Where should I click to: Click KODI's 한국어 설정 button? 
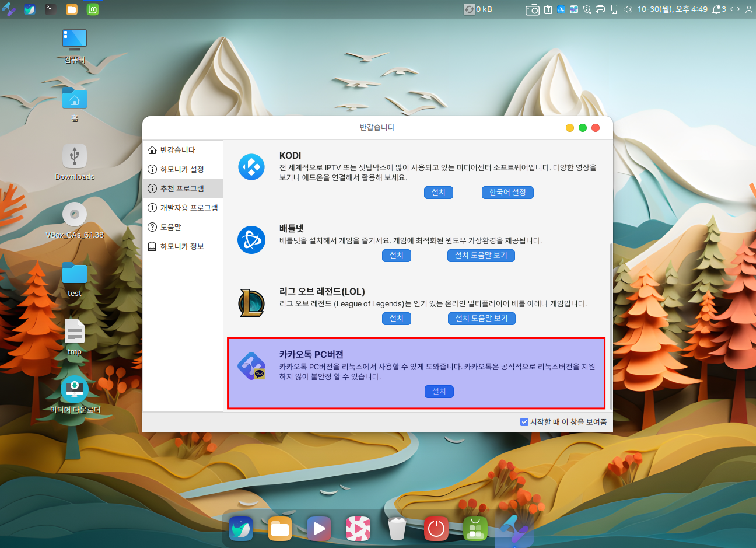tap(508, 193)
